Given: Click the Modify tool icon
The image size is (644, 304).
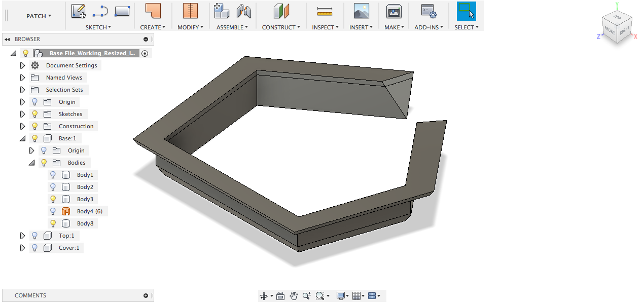Looking at the screenshot, I should 190,11.
